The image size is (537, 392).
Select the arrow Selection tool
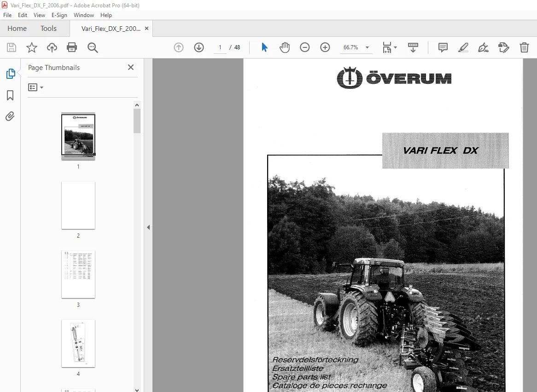point(264,47)
